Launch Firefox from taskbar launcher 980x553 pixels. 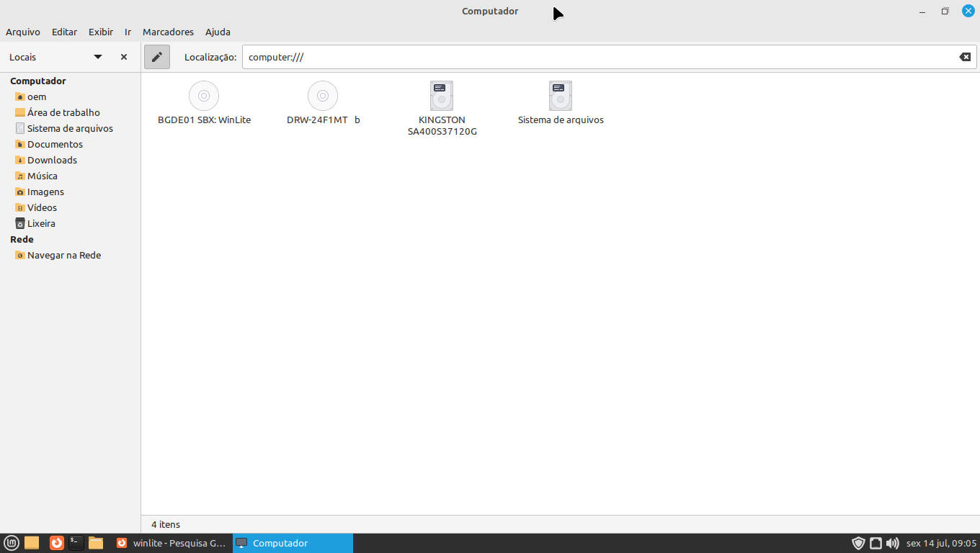pyautogui.click(x=56, y=543)
